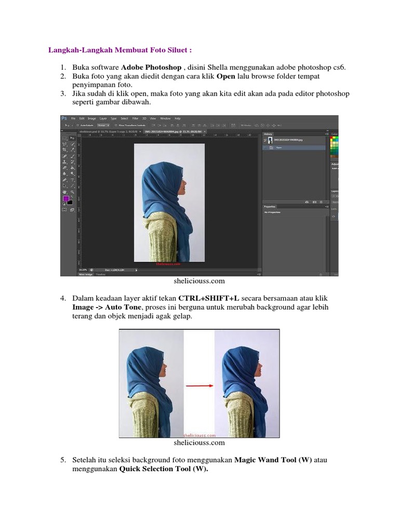Select the Dodge tool
This screenshot has height=532, width=399.
73,174
